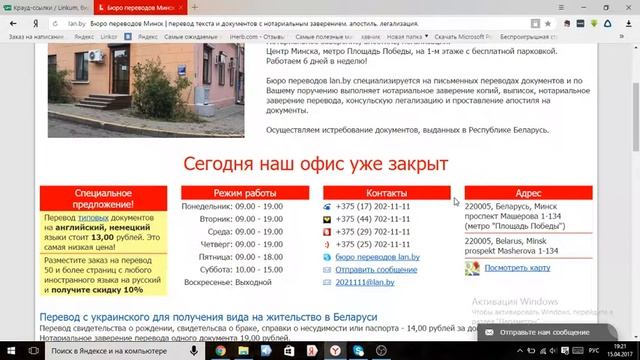Open Windows Store from the taskbar

coord(289,351)
